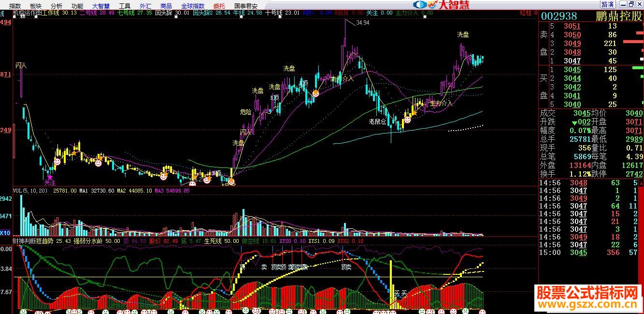Click the 内盘 12617 value

pyautogui.click(x=631, y=165)
